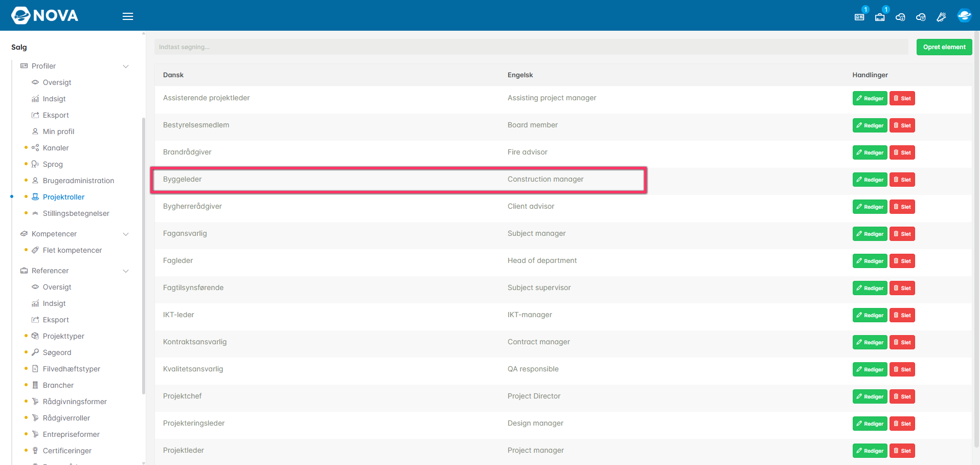
Task: Collapse the Profiler section chevron
Action: (126, 67)
